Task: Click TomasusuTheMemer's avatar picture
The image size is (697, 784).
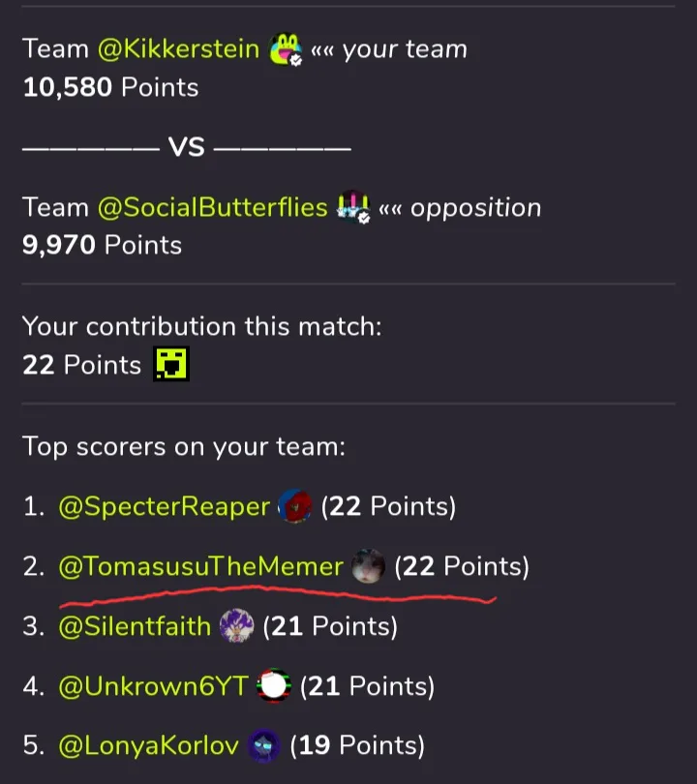Action: click(x=369, y=566)
